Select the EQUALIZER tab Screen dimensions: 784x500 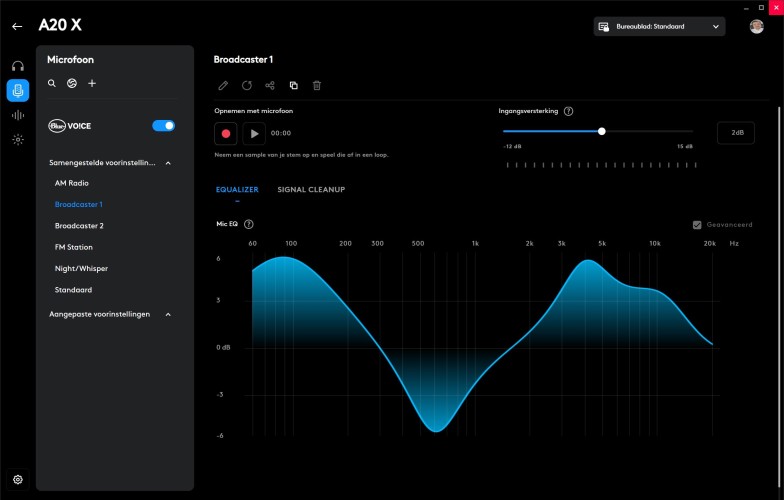[237, 189]
